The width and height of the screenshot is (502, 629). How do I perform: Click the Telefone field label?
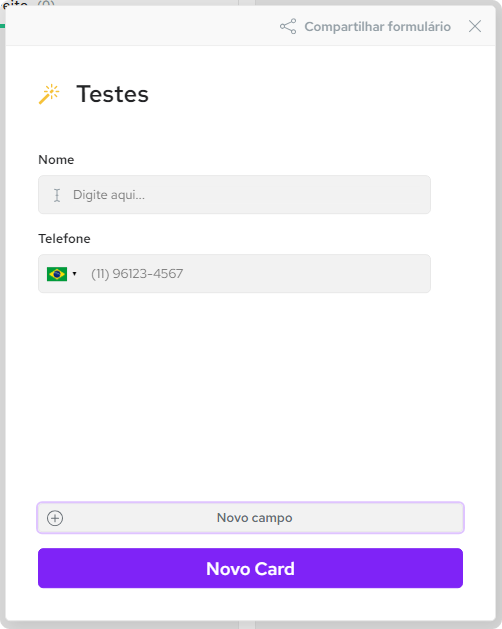click(x=64, y=239)
